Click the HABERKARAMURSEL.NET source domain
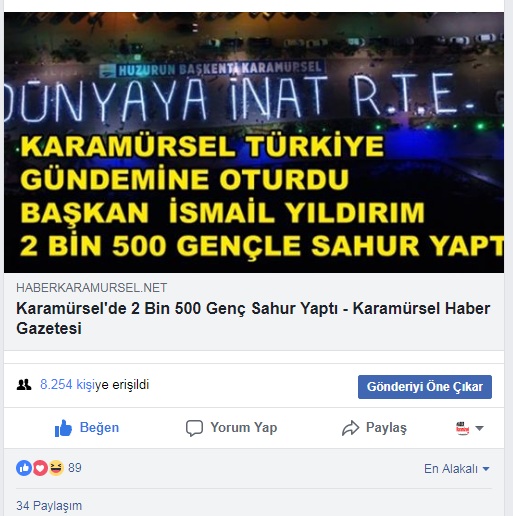The width and height of the screenshot is (513, 516). click(x=92, y=288)
